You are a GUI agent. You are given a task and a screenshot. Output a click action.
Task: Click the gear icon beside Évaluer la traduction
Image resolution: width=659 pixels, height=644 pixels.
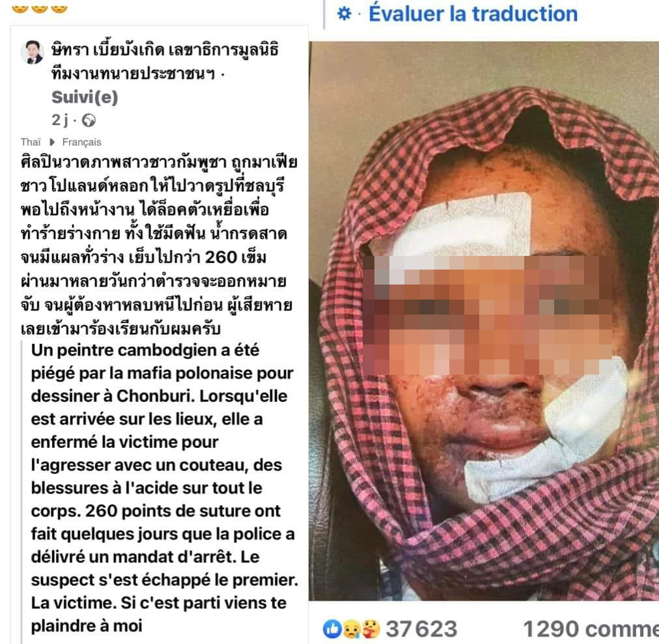344,14
